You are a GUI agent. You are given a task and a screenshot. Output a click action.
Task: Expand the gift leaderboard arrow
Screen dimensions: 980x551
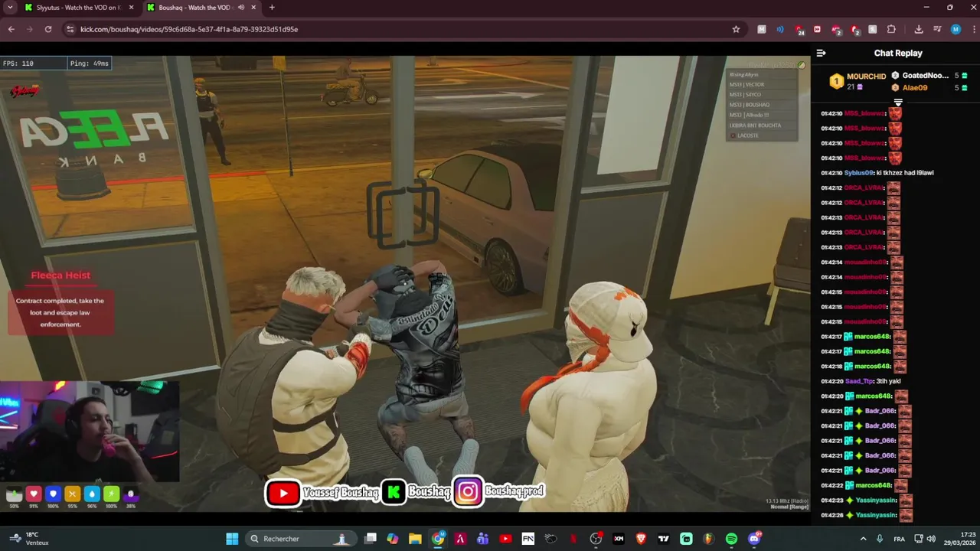[x=898, y=102]
